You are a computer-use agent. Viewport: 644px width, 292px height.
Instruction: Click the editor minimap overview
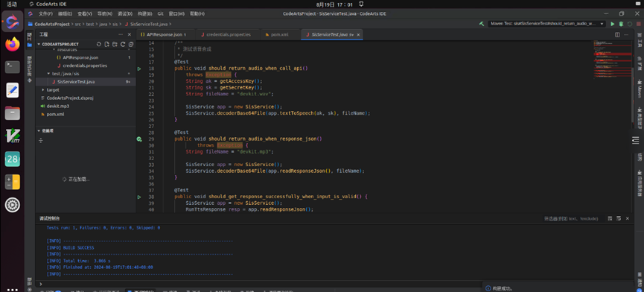click(x=613, y=60)
